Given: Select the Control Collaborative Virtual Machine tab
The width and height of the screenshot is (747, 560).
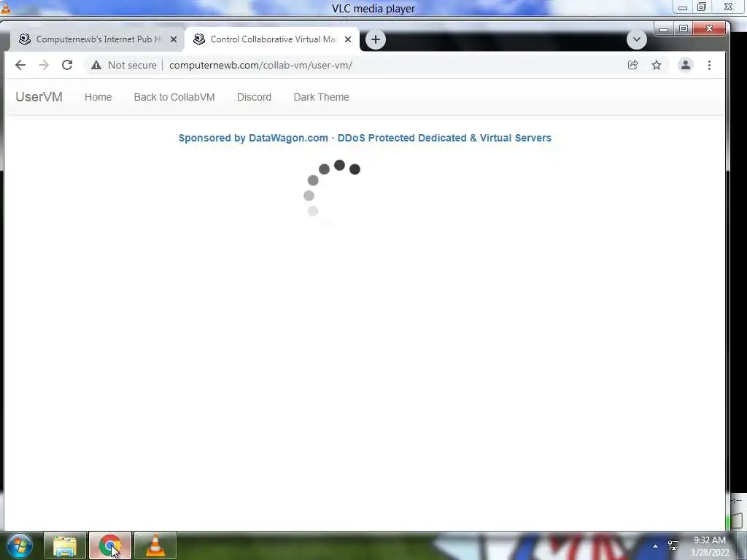Looking at the screenshot, I should tap(271, 39).
